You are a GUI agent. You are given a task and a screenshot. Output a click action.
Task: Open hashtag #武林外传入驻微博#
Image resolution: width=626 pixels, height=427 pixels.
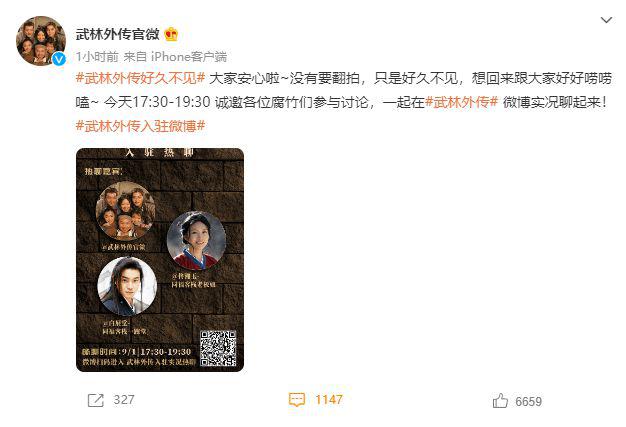coord(140,126)
